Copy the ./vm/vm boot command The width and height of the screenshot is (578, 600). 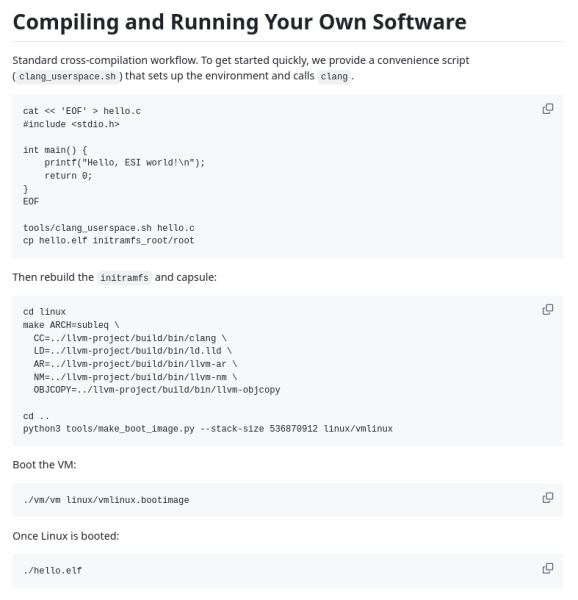[x=547, y=498]
